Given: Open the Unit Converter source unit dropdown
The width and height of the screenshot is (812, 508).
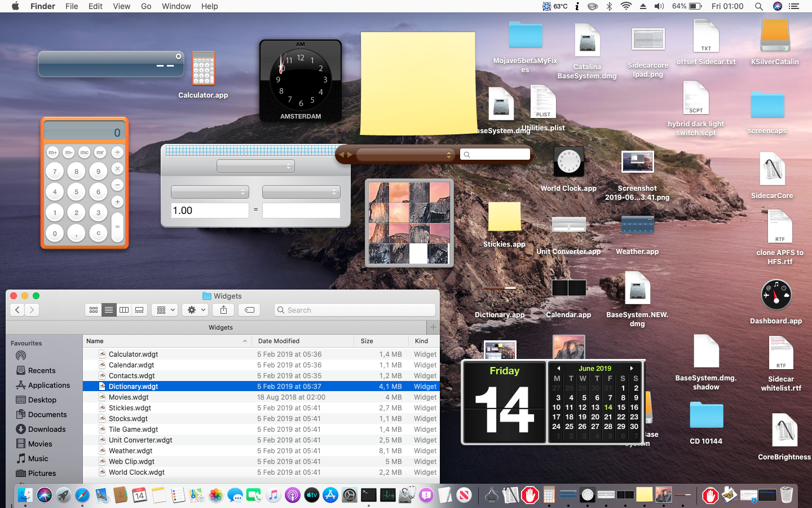Looking at the screenshot, I should (x=210, y=192).
